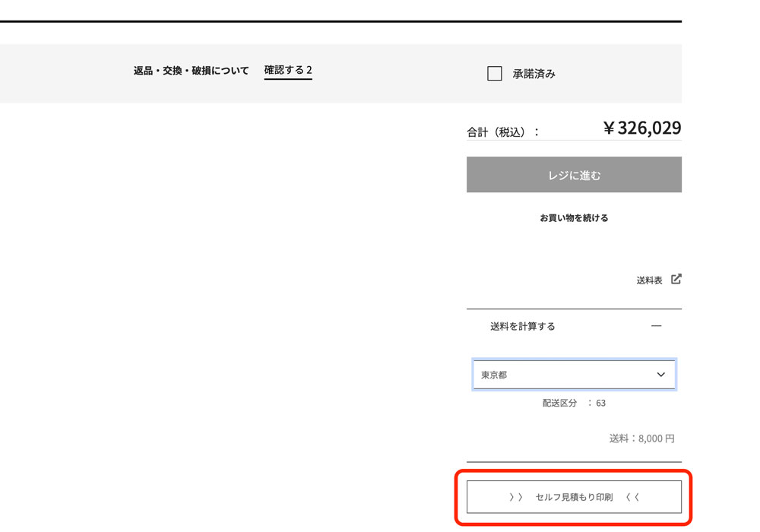This screenshot has height=532, width=760.
Task: Click the ￥326,029 total amount
Action: 641,128
